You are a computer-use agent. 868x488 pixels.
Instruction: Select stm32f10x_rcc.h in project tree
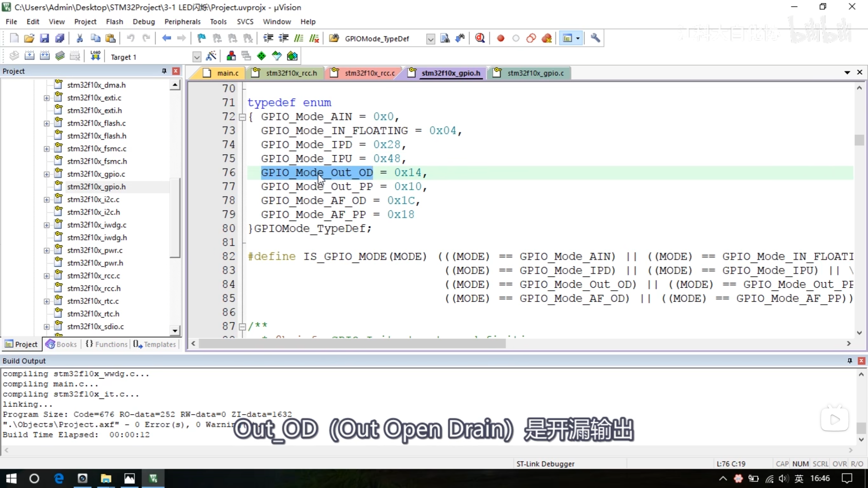[94, 288]
